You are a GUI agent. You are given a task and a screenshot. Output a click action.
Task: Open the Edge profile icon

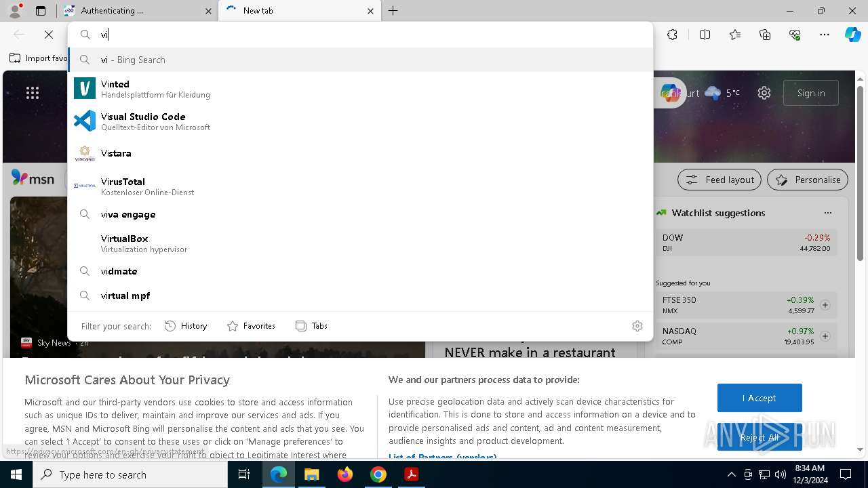click(15, 11)
